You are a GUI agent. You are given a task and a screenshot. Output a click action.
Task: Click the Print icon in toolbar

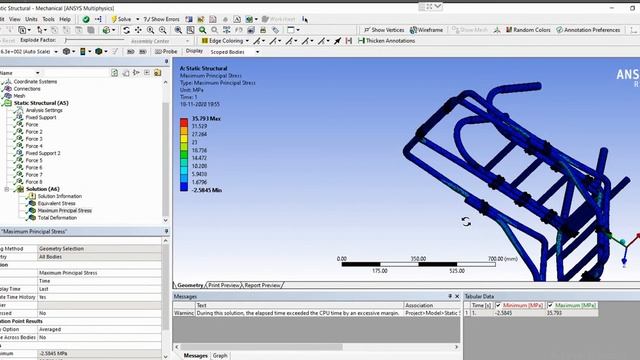[263, 30]
